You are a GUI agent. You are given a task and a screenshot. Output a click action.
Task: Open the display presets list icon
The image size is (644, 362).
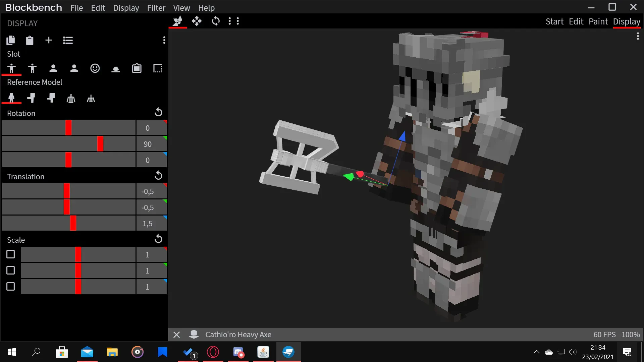68,40
